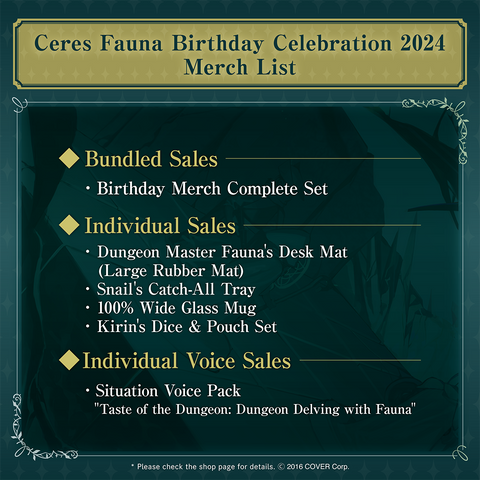Select the Individual Sales heading
This screenshot has height=480, width=480.
point(160,226)
